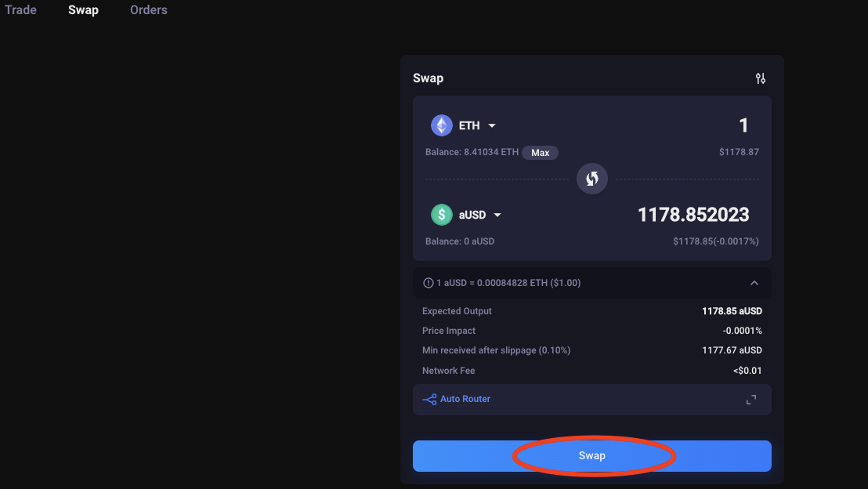This screenshot has height=489, width=868.
Task: Open the aUSD token dropdown arrow
Action: (497, 216)
